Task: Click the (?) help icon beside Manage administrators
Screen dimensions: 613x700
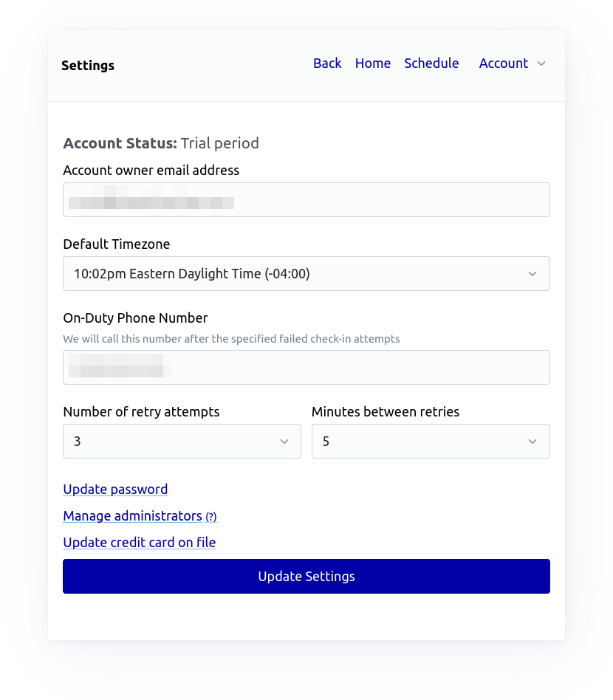Action: click(211, 517)
